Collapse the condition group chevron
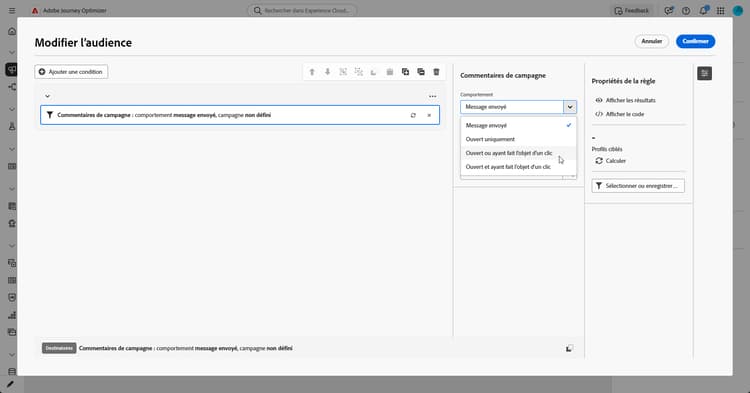 [47, 96]
